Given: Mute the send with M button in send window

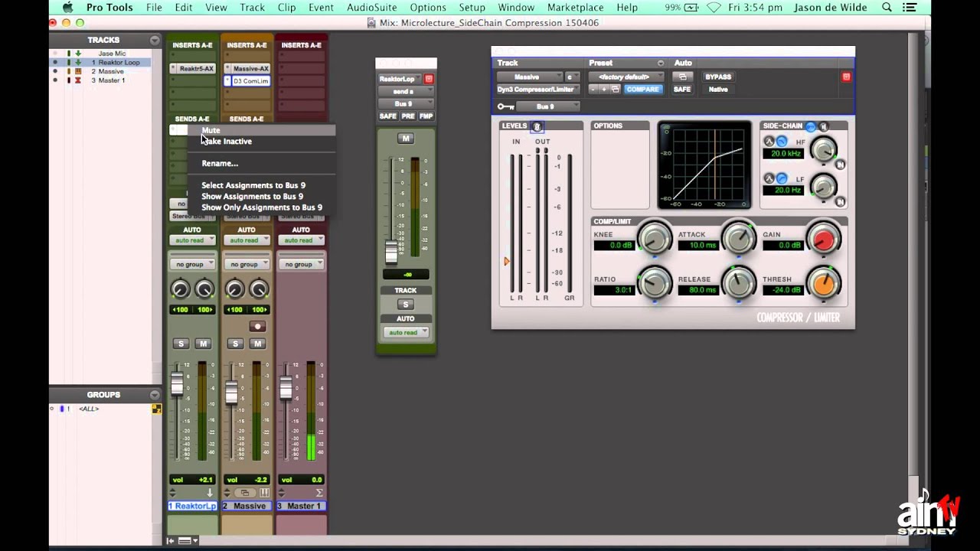Looking at the screenshot, I should pos(406,139).
